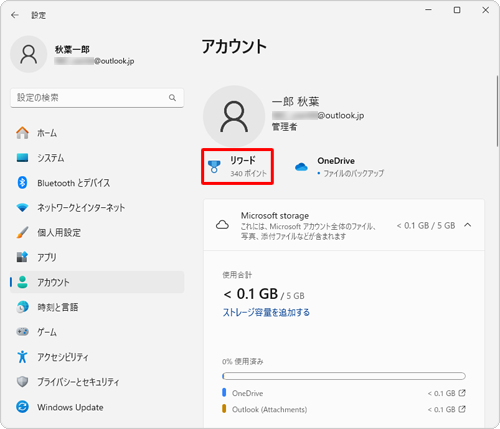Click the ゲーム controller icon
The image size is (500, 429).
coord(22,332)
